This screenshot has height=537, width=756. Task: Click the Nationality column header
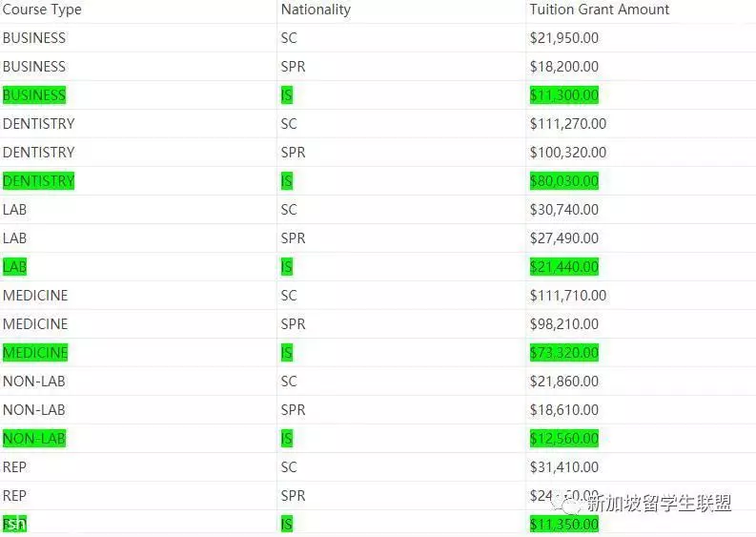tap(315, 10)
